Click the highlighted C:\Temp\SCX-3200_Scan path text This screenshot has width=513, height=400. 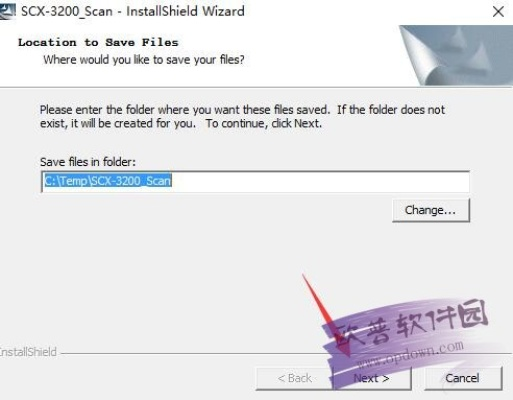coord(108,181)
